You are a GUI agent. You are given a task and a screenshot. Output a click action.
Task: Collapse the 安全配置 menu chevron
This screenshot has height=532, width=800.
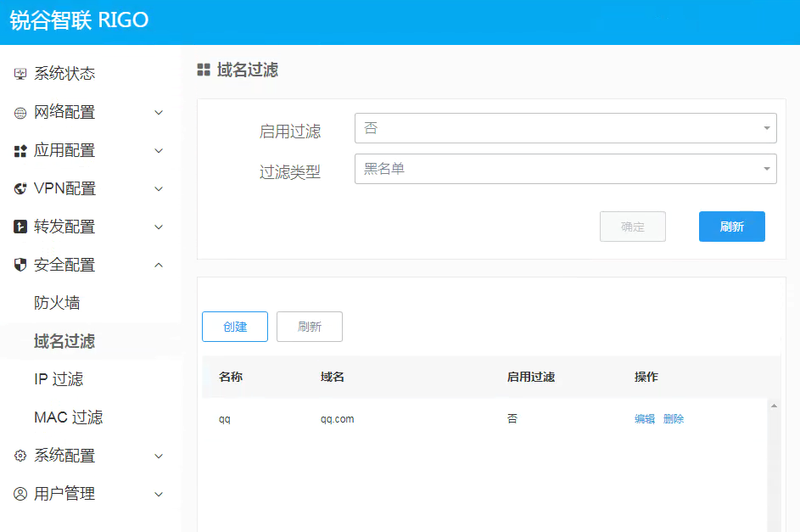[159, 265]
